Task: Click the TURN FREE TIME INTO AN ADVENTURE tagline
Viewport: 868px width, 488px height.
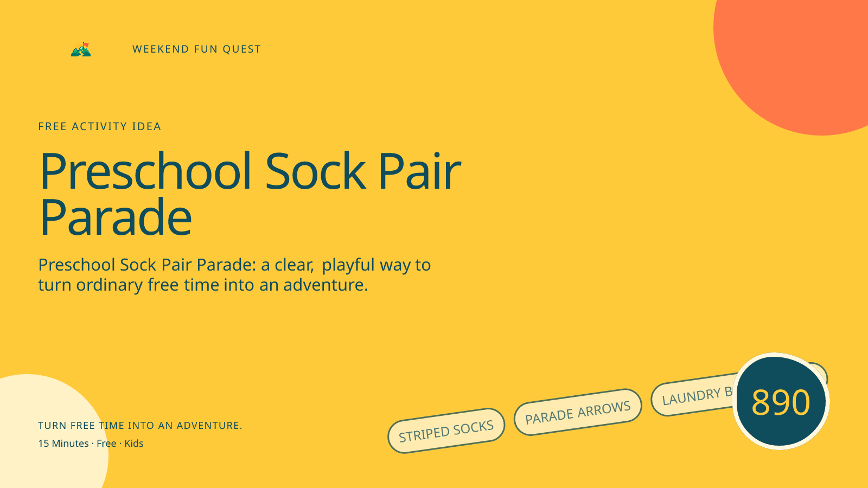Action: click(140, 426)
